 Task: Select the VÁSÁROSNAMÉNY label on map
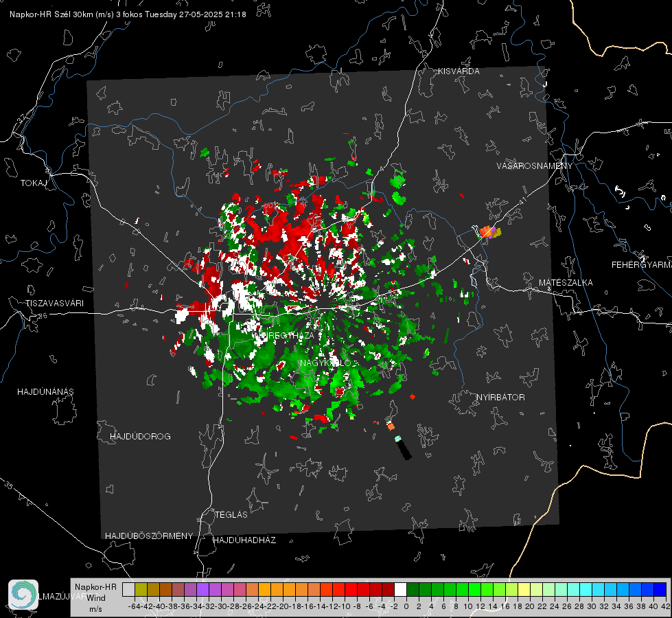pyautogui.click(x=535, y=166)
